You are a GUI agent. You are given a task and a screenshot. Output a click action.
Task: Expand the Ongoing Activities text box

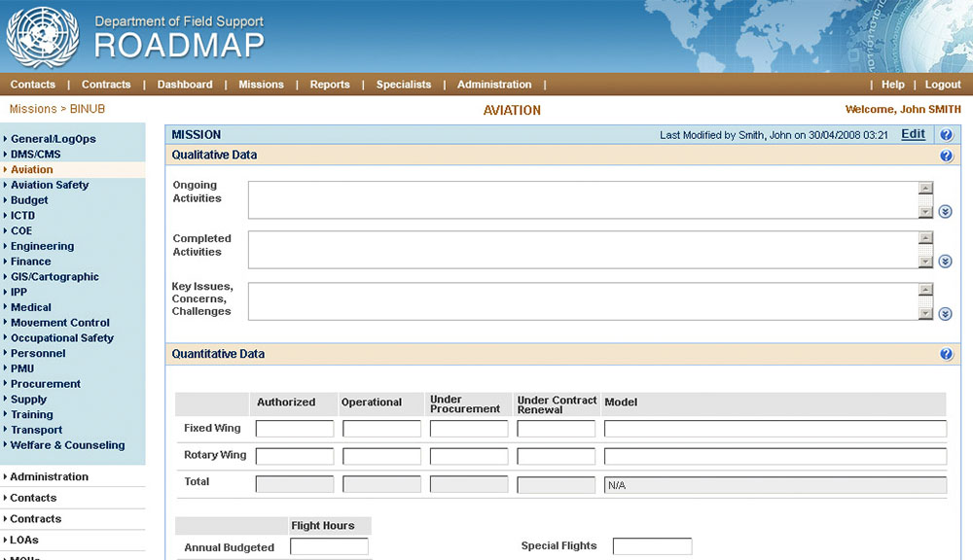click(945, 212)
